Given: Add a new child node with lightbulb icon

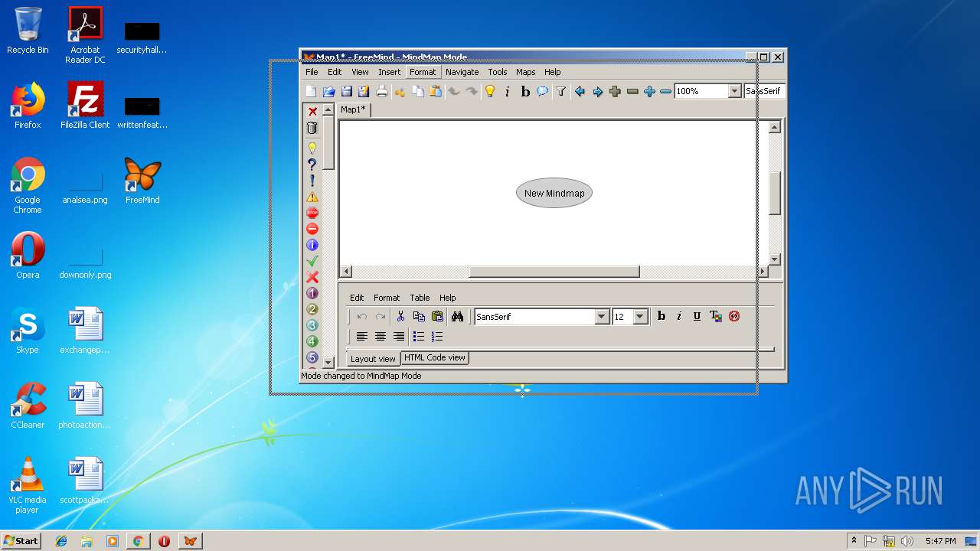Looking at the screenshot, I should (x=490, y=91).
